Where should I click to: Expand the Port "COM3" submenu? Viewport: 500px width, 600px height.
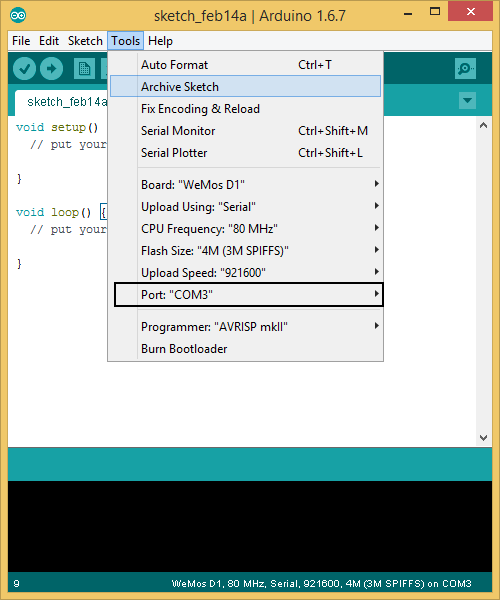(249, 295)
